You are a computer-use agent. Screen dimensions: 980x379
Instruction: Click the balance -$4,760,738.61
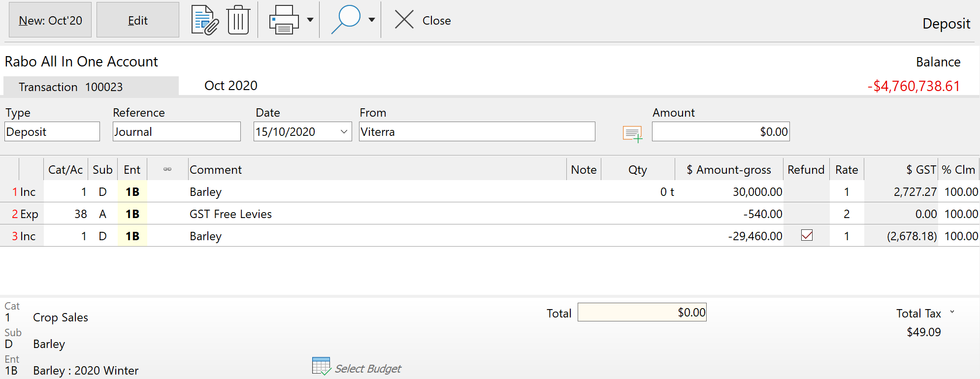[x=914, y=86]
